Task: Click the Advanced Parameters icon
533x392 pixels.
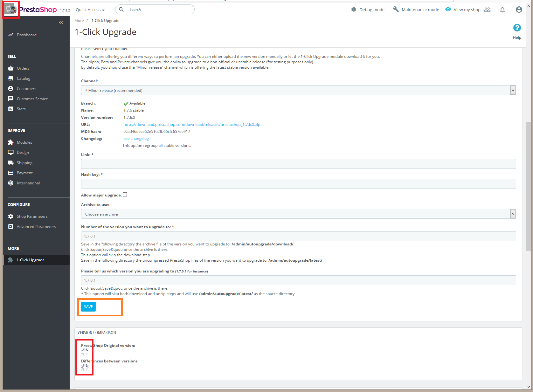Action: pos(11,227)
